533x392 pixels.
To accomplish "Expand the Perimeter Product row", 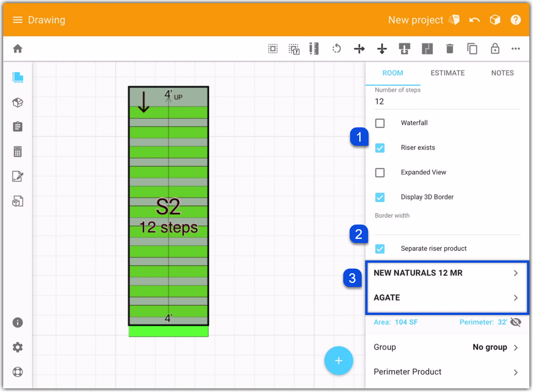I will point(447,372).
